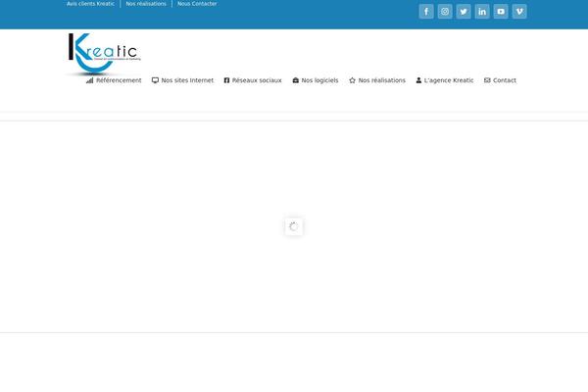Open the Nos sites Internet menu

coord(182,80)
